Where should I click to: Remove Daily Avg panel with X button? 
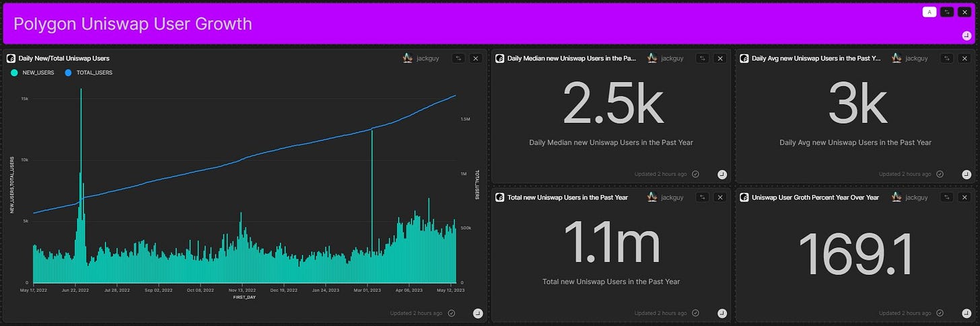[965, 58]
